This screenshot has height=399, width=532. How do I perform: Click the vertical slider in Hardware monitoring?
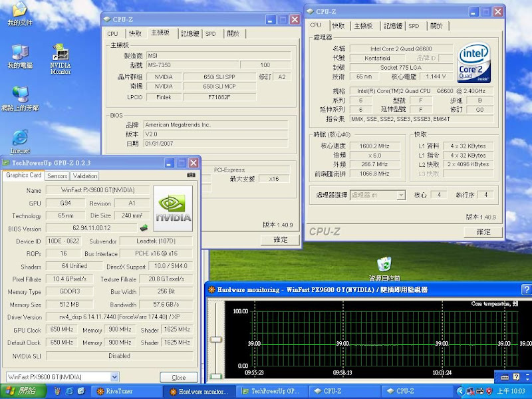coord(215,340)
